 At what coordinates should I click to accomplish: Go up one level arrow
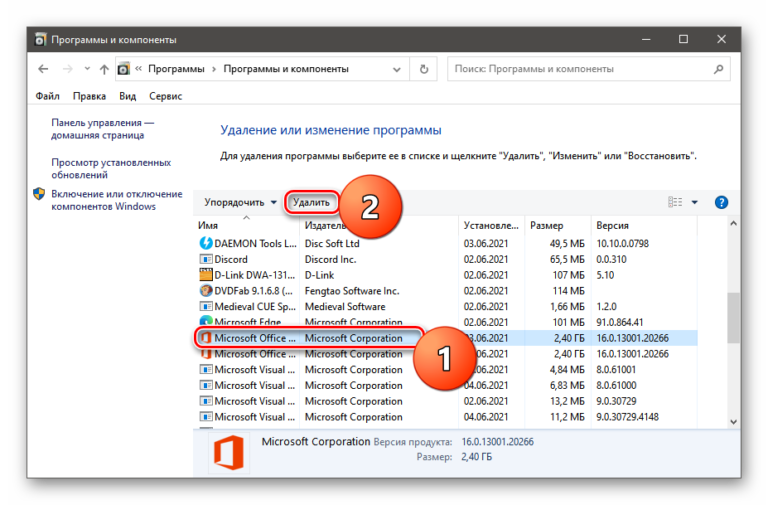(104, 69)
